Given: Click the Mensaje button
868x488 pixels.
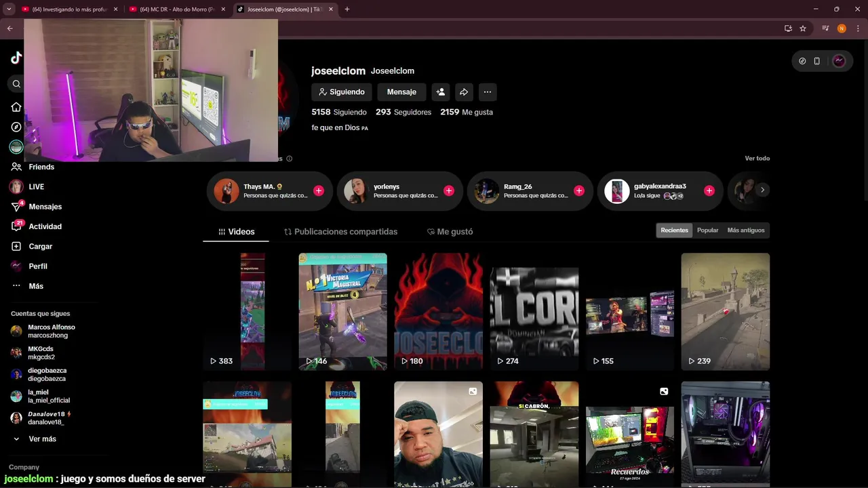Looking at the screenshot, I should click(401, 92).
